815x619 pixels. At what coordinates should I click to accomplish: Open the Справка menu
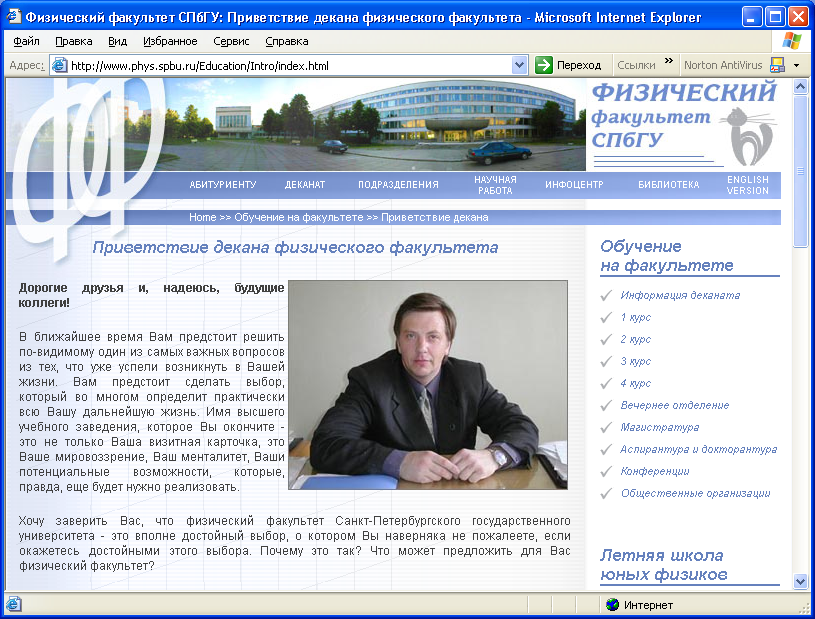click(287, 41)
